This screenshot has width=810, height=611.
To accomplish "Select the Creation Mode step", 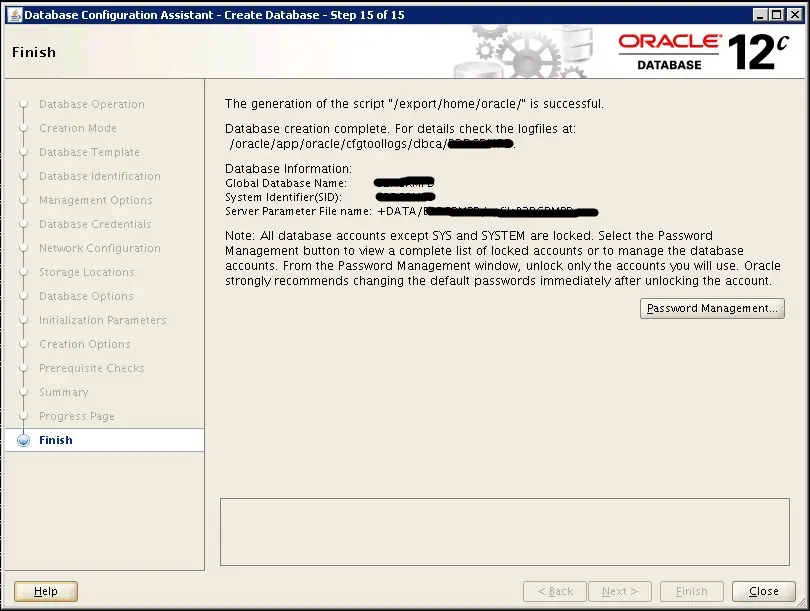I will (78, 128).
